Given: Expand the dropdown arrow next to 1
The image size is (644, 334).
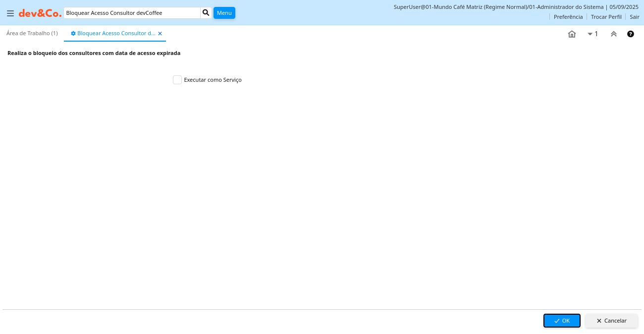Looking at the screenshot, I should tap(590, 34).
